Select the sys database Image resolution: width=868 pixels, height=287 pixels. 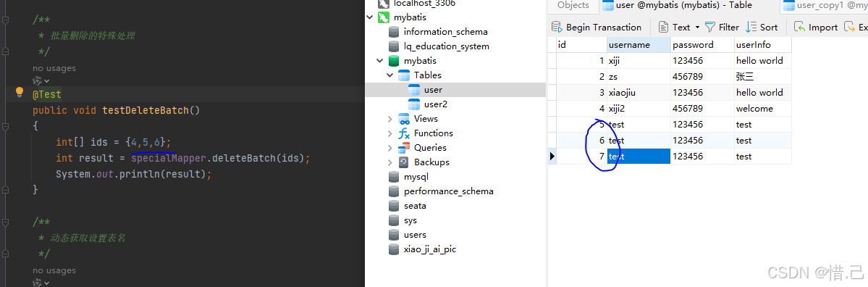coord(410,220)
